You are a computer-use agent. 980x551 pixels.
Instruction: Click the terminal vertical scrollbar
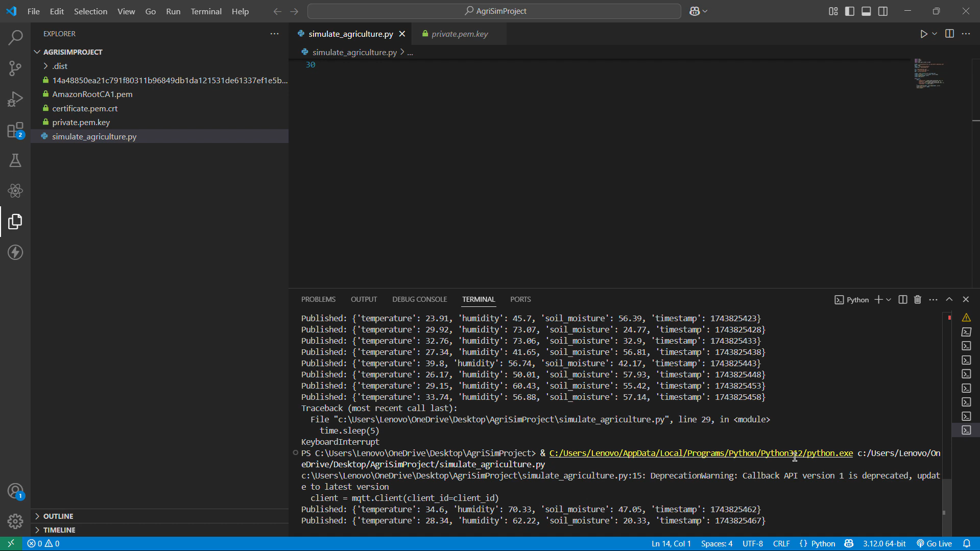(x=946, y=507)
